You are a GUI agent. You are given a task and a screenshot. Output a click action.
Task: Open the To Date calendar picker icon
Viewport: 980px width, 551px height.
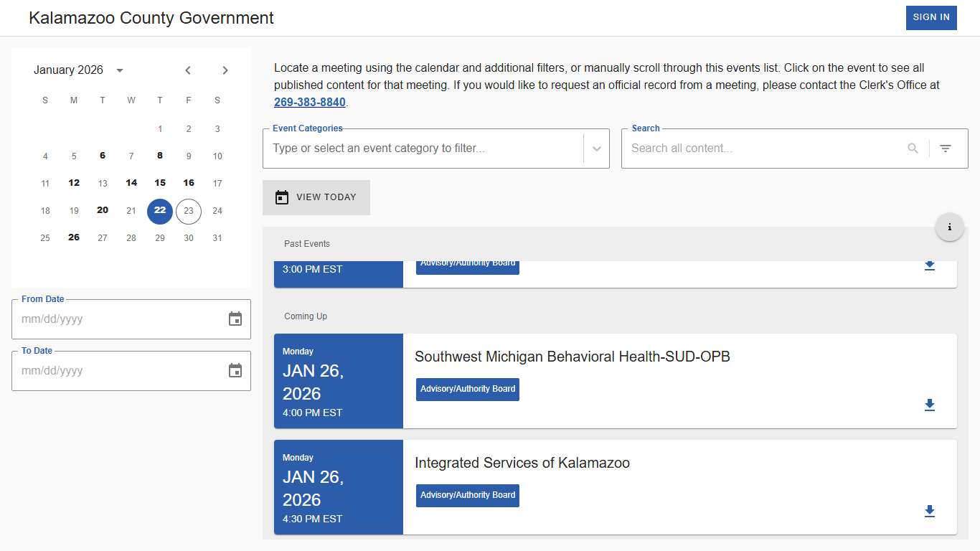235,370
